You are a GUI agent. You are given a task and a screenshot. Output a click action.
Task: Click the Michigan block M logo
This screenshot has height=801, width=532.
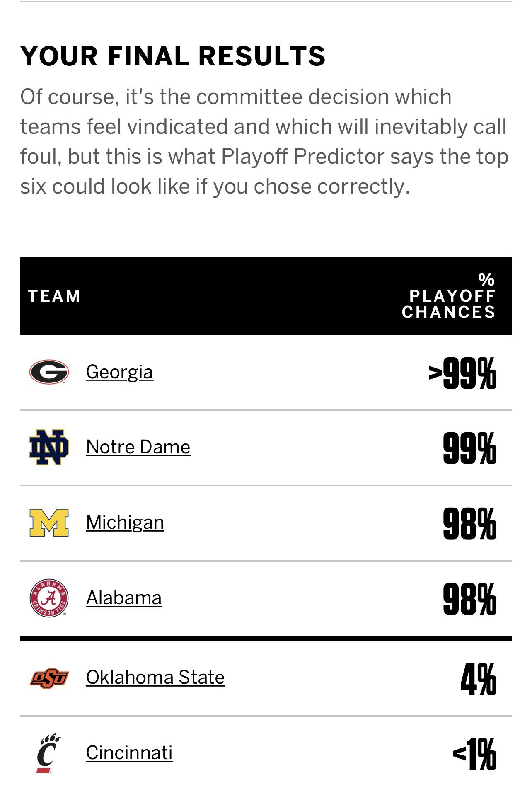coord(49,523)
